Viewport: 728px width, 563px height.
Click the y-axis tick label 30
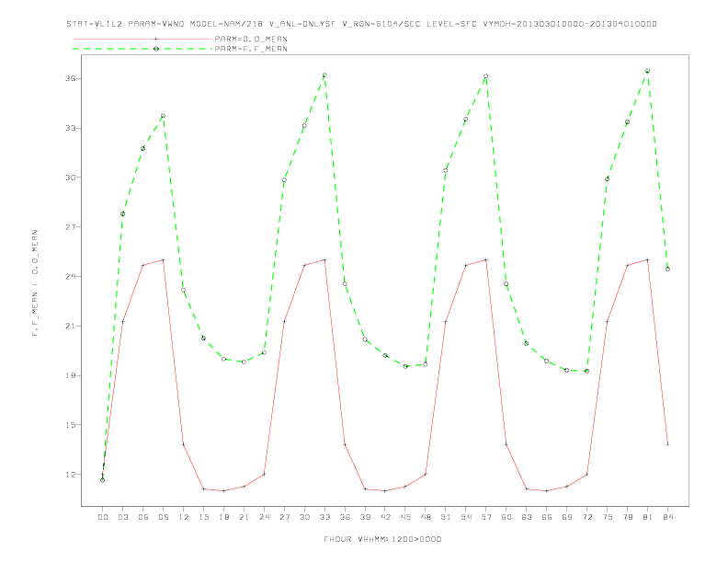coord(70,178)
